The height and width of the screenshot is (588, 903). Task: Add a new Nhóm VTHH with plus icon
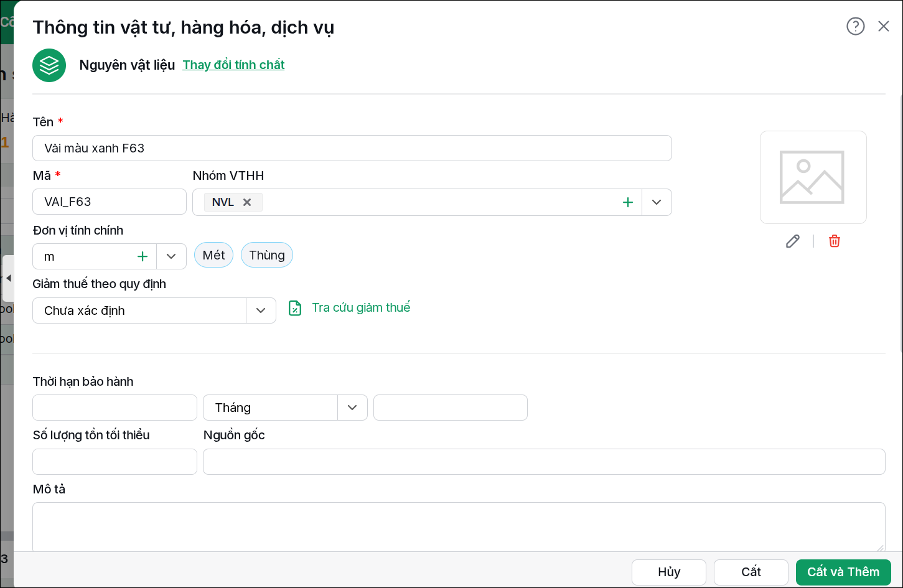628,202
